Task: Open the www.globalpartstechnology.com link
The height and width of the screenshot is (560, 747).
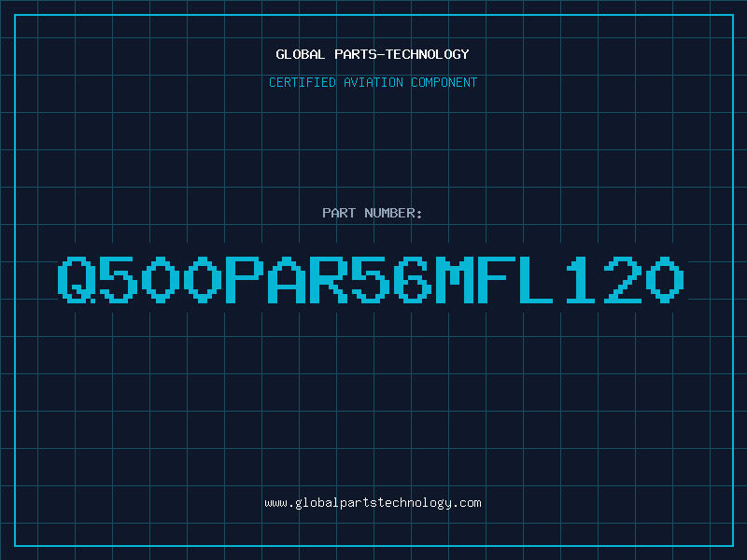Action: click(373, 503)
